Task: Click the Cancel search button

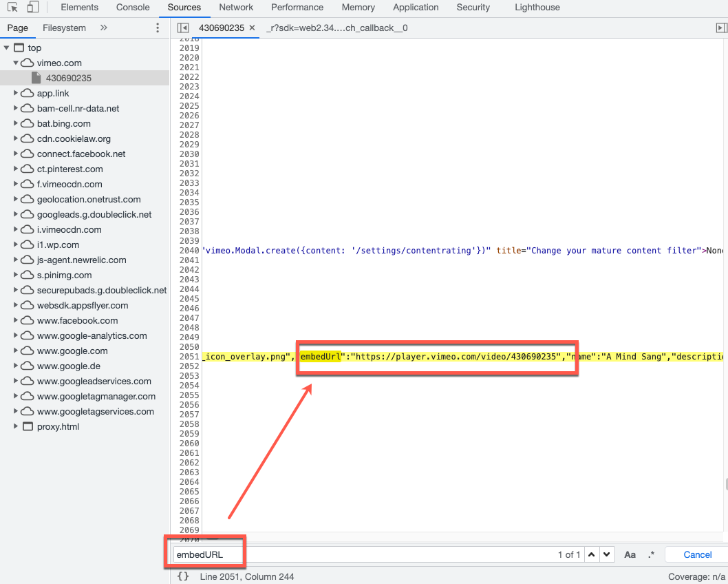Action: [x=697, y=554]
